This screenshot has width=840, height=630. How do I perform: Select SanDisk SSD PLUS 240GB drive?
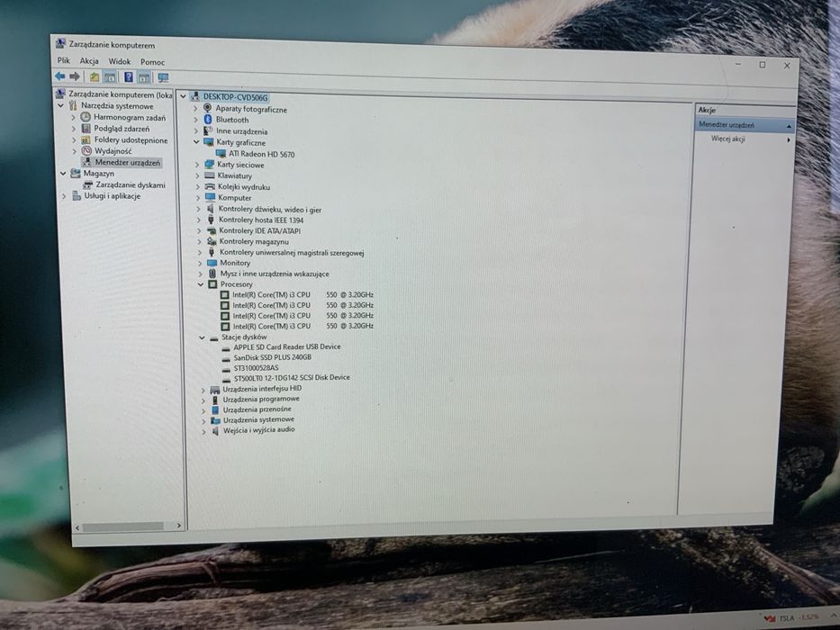pos(272,357)
